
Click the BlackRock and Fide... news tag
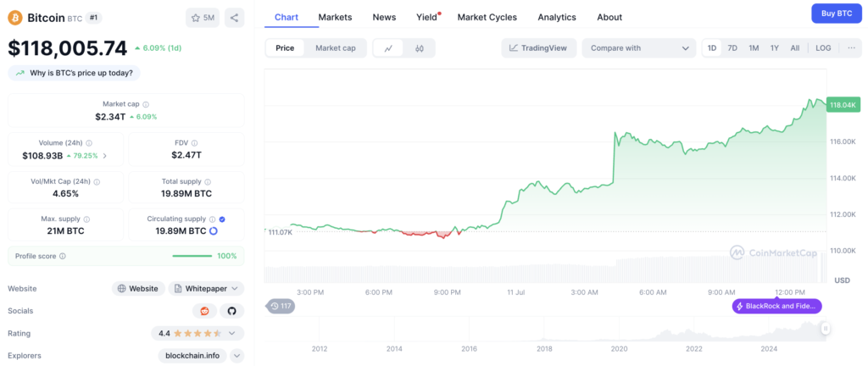[x=776, y=307]
